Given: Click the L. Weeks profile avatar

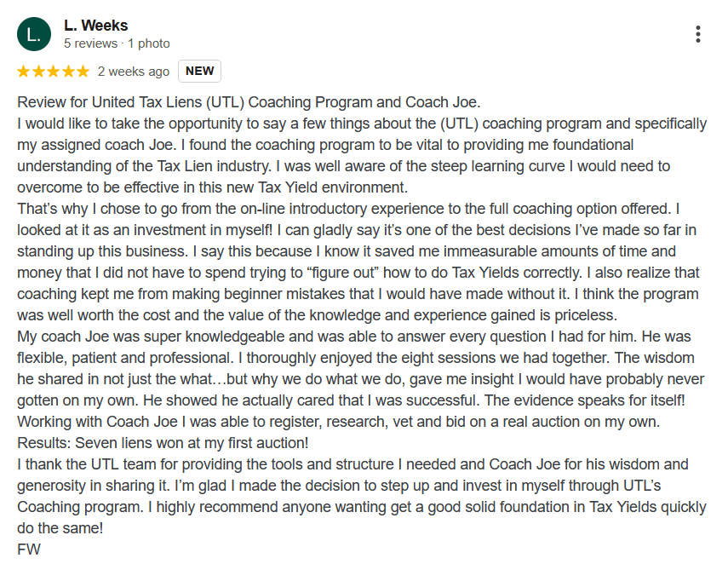Looking at the screenshot, I should coord(33,34).
